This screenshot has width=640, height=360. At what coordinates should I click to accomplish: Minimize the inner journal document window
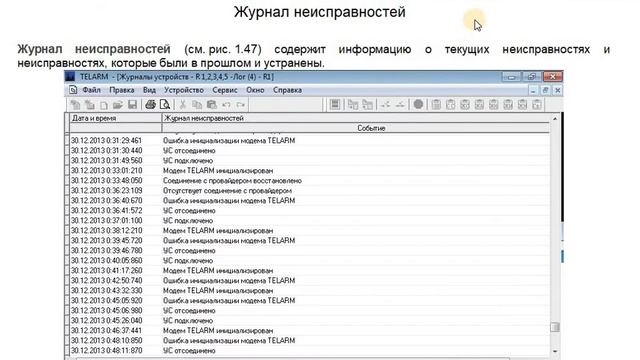(x=533, y=90)
